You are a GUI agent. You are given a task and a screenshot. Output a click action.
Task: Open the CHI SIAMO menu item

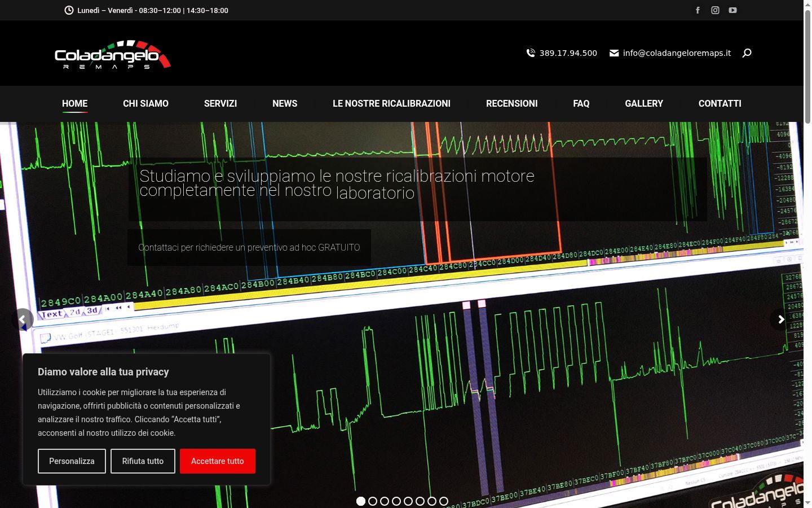point(145,104)
